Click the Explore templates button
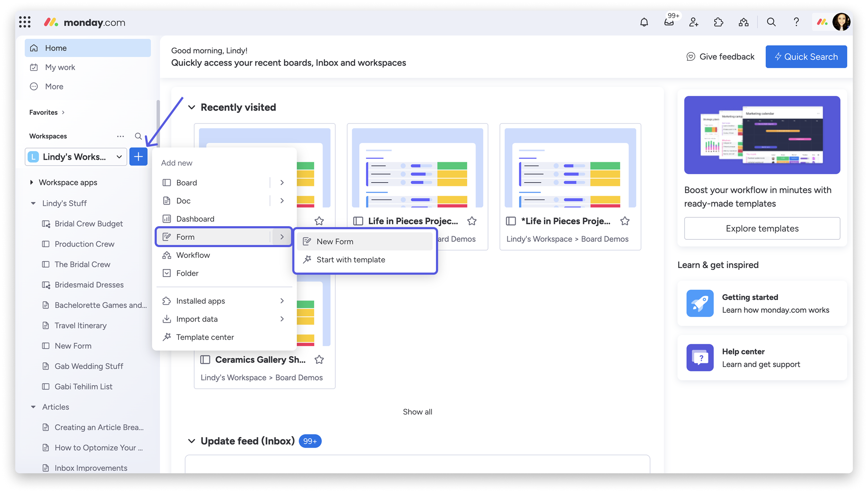This screenshot has height=493, width=868. coord(762,229)
